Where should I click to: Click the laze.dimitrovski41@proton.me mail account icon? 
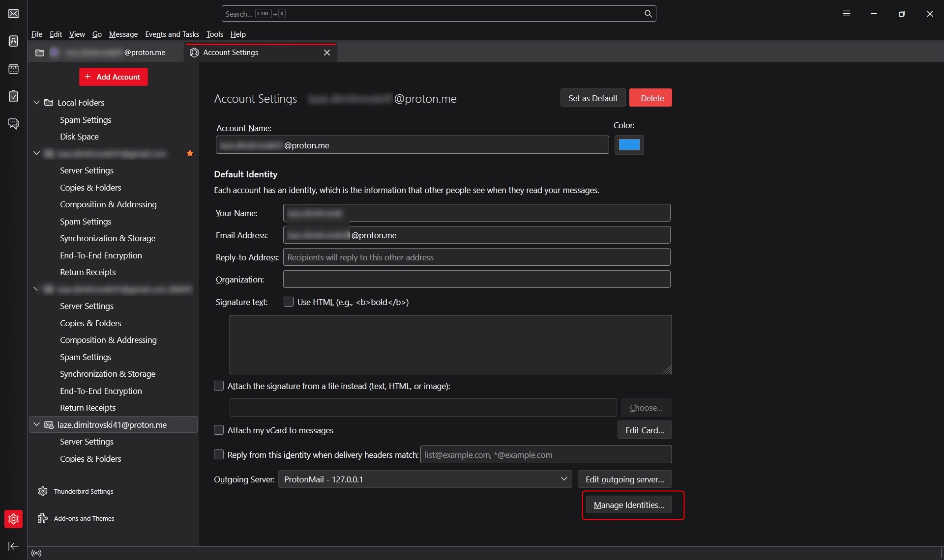(x=49, y=425)
